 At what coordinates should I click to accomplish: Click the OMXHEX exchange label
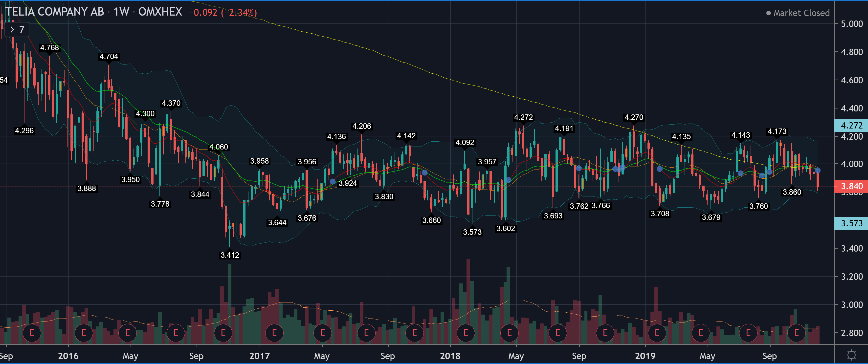point(160,12)
